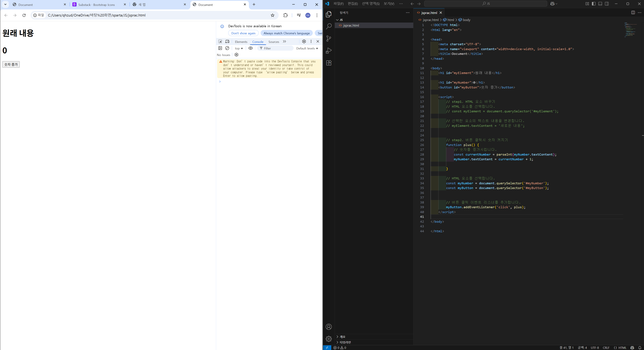This screenshot has height=350, width=644.
Task: Open the Explorer panel more actions menu
Action: point(408,12)
